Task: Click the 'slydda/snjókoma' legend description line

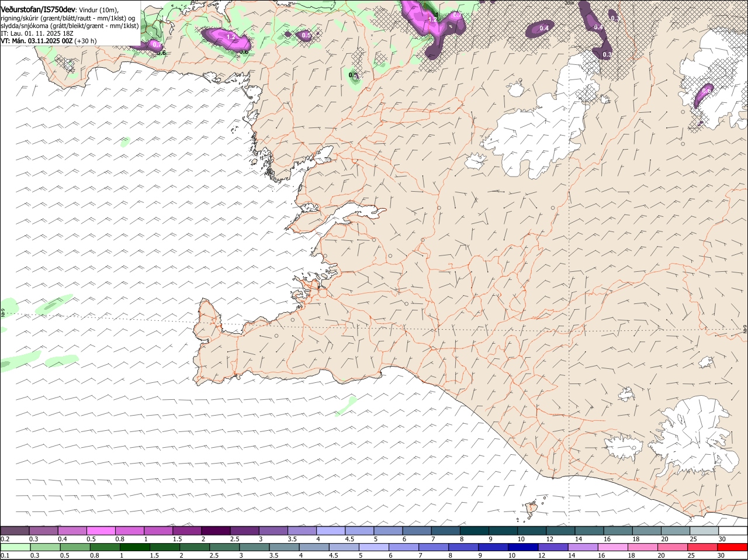Action: pyautogui.click(x=70, y=26)
